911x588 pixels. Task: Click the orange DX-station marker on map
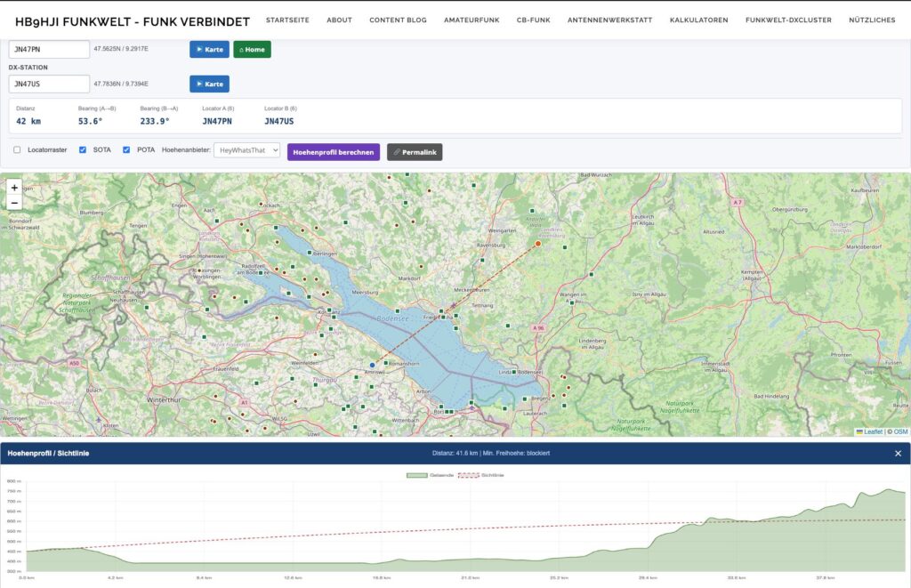point(537,243)
